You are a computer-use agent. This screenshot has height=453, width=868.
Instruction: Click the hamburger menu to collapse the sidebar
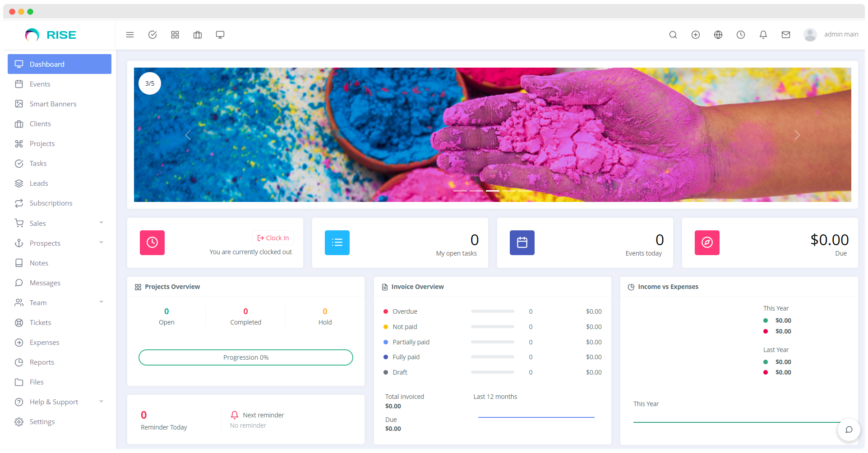130,34
